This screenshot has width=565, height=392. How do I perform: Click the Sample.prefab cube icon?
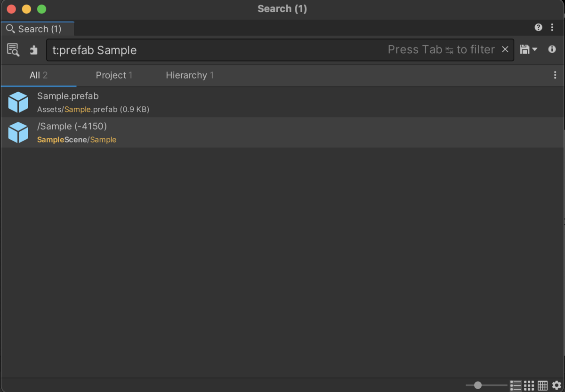click(18, 102)
